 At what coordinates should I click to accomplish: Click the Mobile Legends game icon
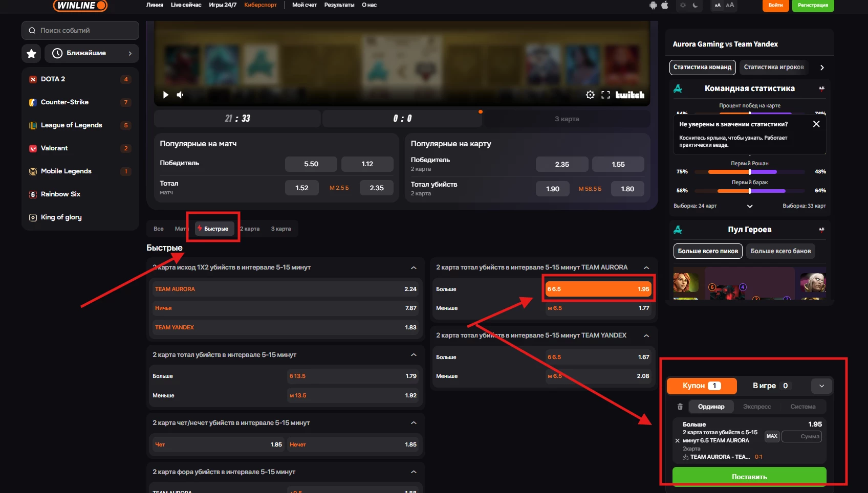pos(33,171)
